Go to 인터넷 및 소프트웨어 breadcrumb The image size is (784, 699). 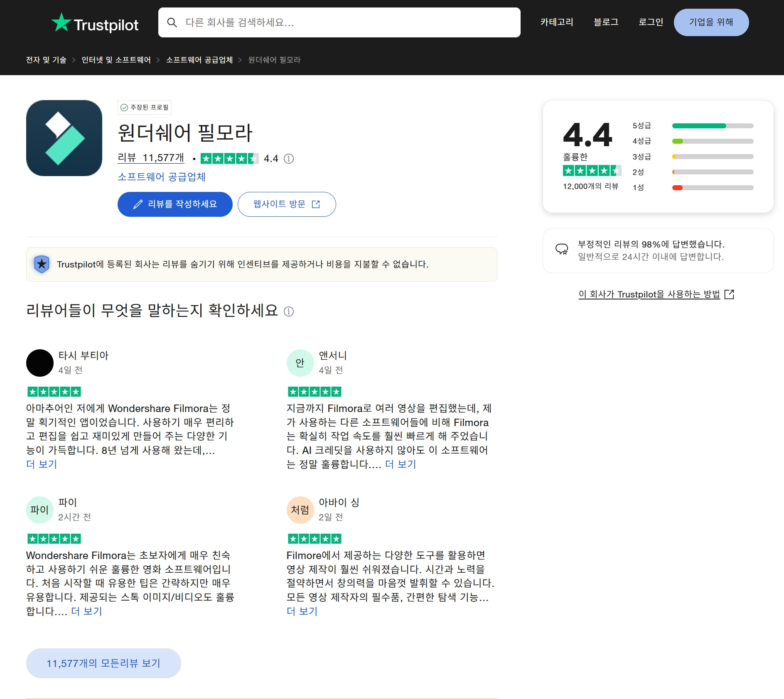(116, 60)
